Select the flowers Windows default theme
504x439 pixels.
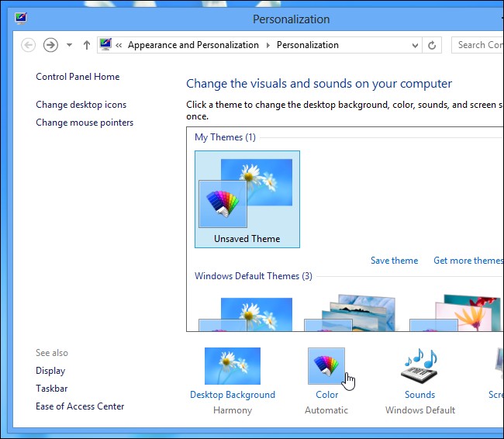pos(455,313)
